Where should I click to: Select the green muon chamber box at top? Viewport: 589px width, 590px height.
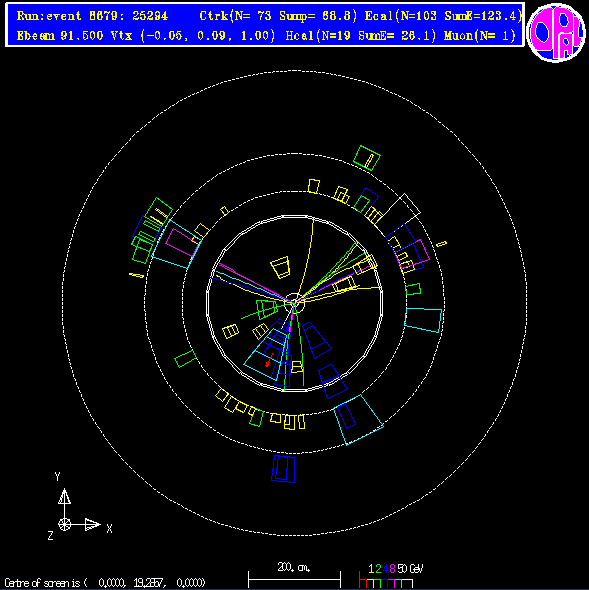(x=367, y=158)
